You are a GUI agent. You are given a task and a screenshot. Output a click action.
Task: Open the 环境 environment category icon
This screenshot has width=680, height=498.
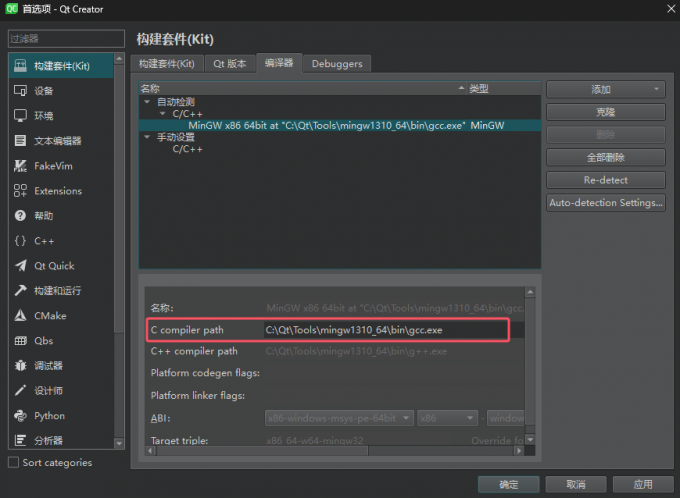tap(20, 116)
